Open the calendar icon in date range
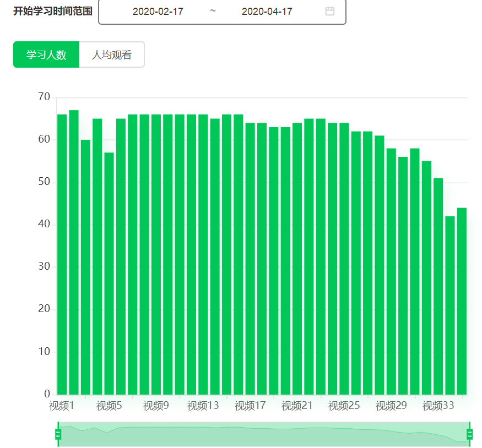482x448 pixels. click(x=330, y=11)
